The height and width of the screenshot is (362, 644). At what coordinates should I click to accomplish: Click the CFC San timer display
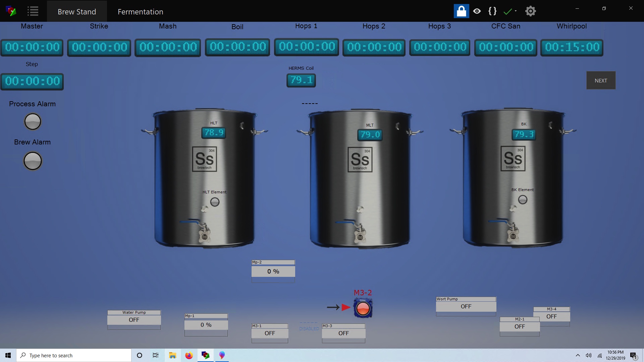[506, 47]
